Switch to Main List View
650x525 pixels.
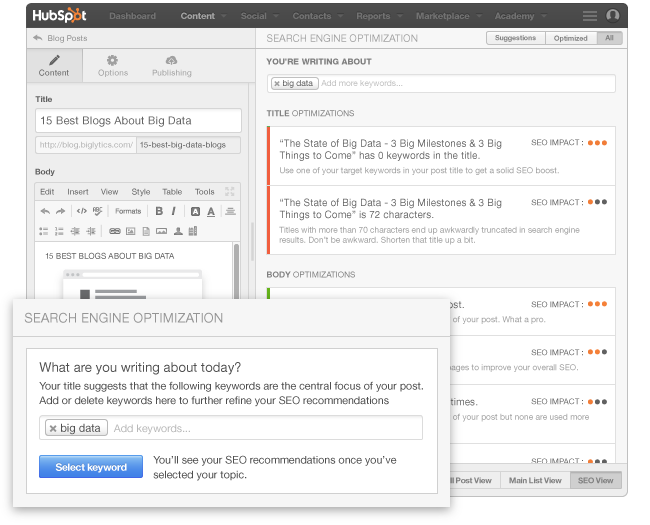click(x=535, y=480)
